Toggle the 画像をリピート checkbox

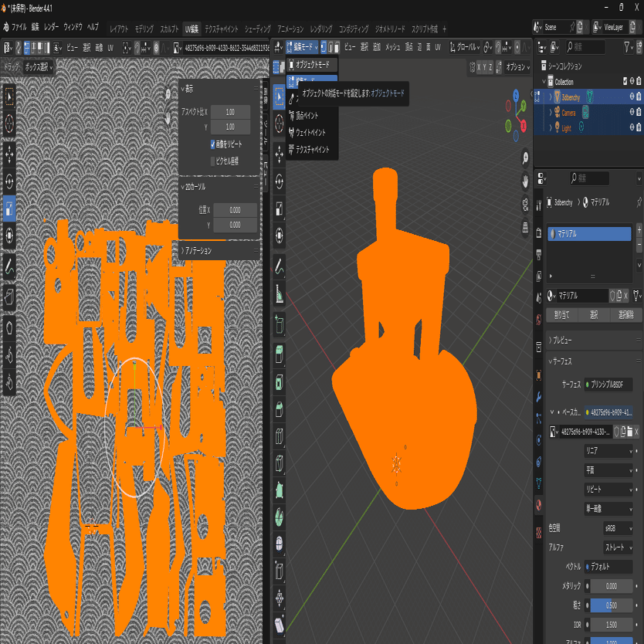213,144
